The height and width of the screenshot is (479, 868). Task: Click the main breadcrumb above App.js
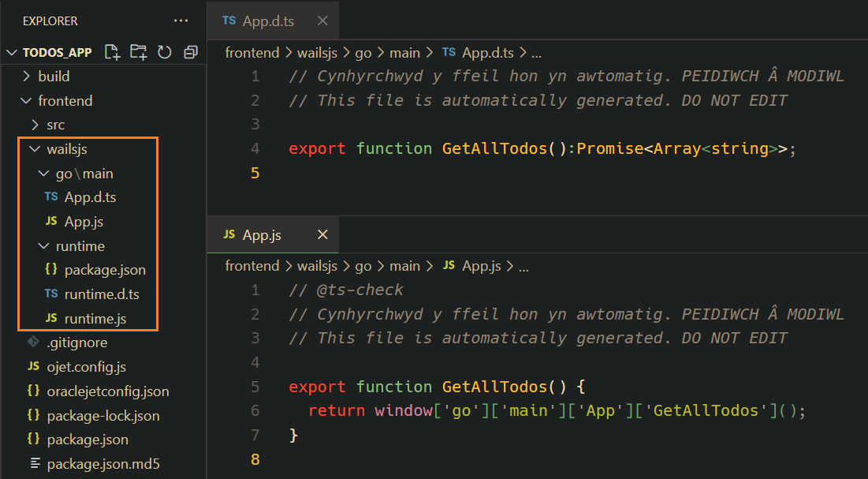pyautogui.click(x=404, y=265)
